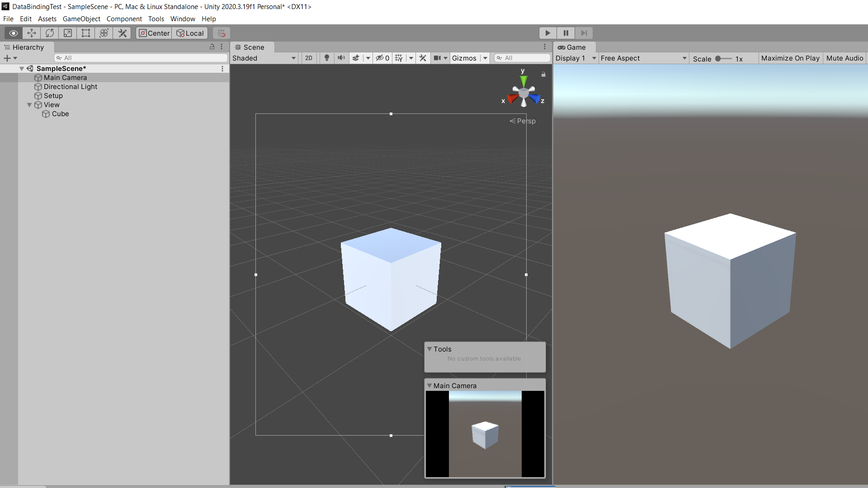Select the Rect transform tool

point(86,33)
